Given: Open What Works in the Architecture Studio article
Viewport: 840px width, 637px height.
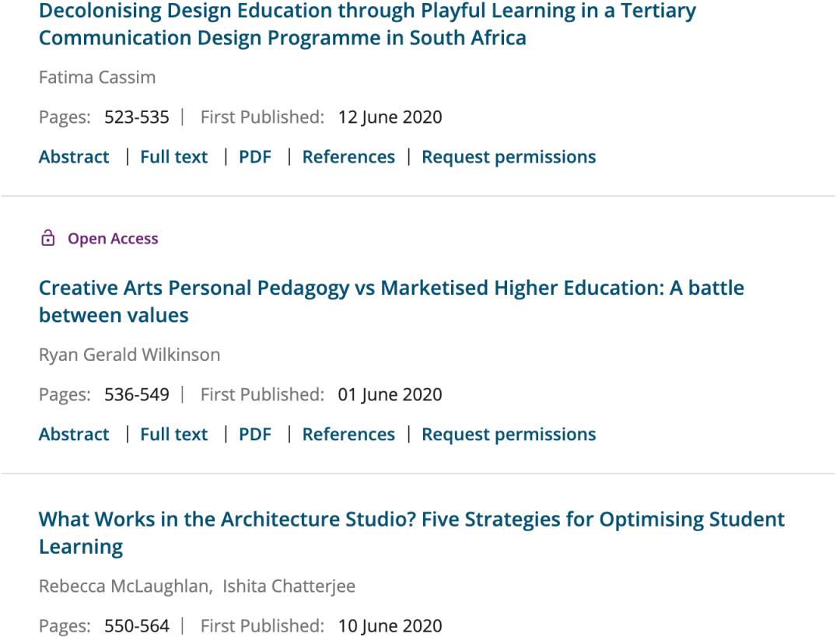Looking at the screenshot, I should [x=411, y=533].
